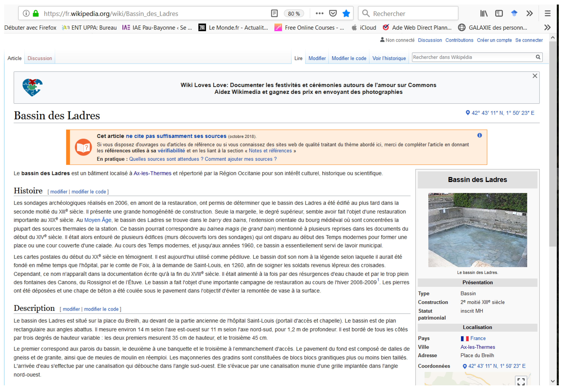Click the bookmark star icon
Screen dimensions: 564x392
click(x=346, y=13)
